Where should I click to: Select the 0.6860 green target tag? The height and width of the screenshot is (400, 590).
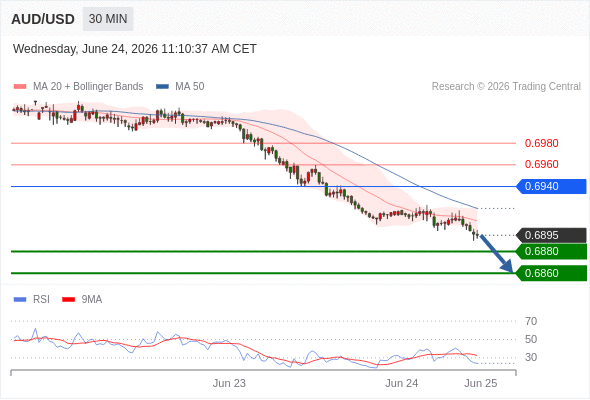pyautogui.click(x=551, y=273)
